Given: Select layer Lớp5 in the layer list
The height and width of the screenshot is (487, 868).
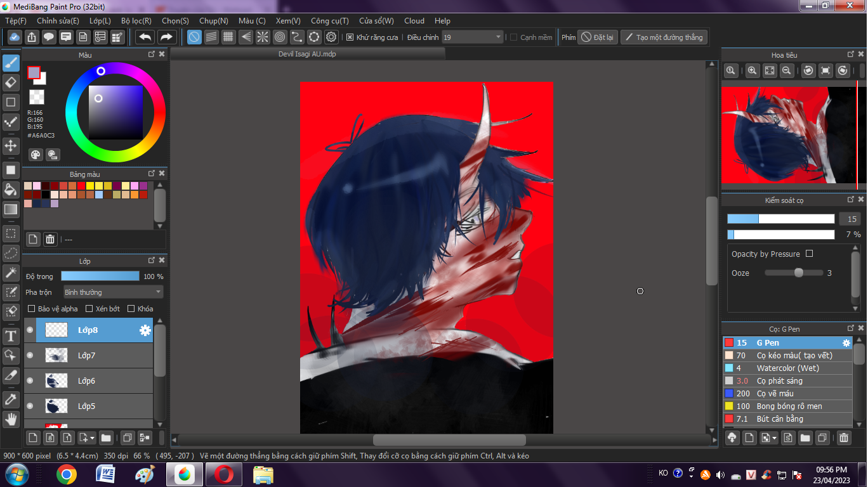Looking at the screenshot, I should [89, 406].
